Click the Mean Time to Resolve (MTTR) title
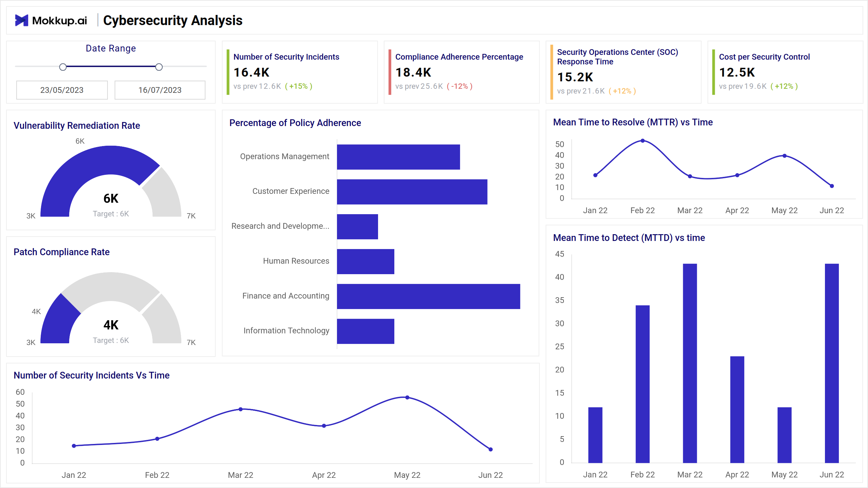Viewport: 868px width, 488px height. coord(633,122)
